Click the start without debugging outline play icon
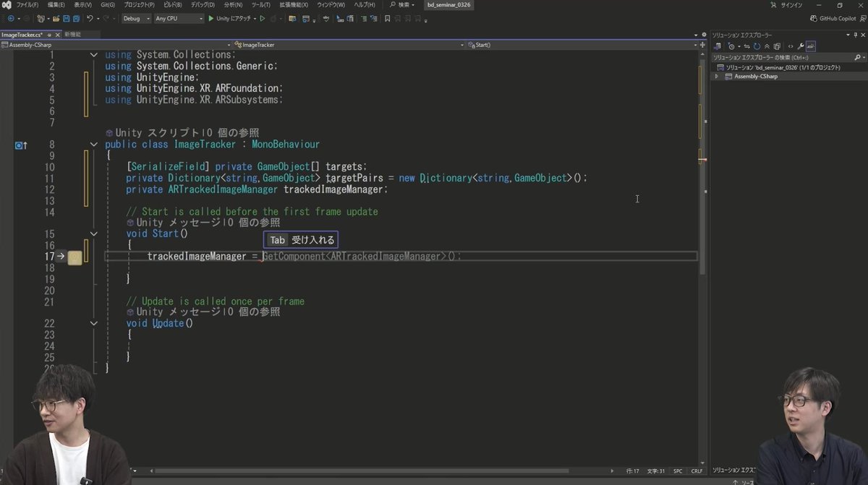Viewport: 868px width, 485px height. coord(263,18)
